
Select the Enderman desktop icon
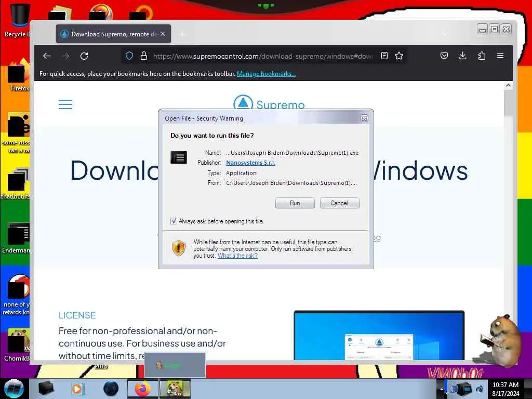(x=16, y=237)
